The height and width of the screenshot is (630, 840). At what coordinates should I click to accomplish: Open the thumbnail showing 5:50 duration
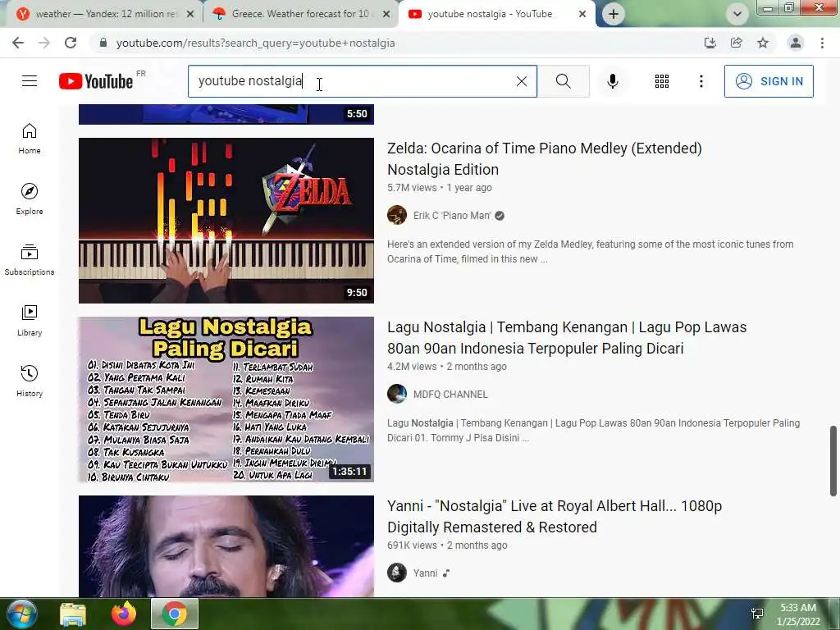coord(226,114)
